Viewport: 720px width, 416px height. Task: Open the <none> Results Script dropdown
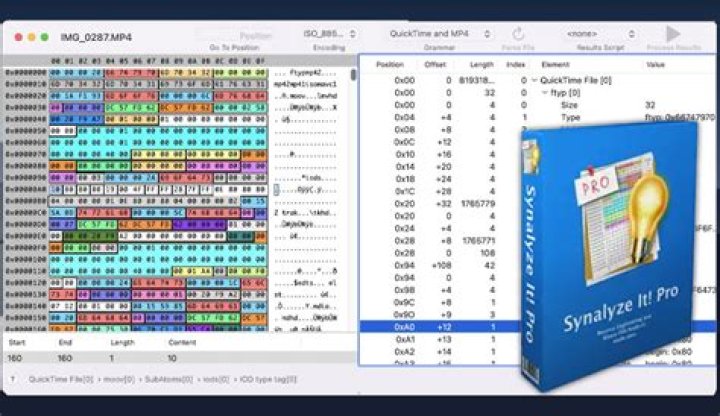pos(600,34)
